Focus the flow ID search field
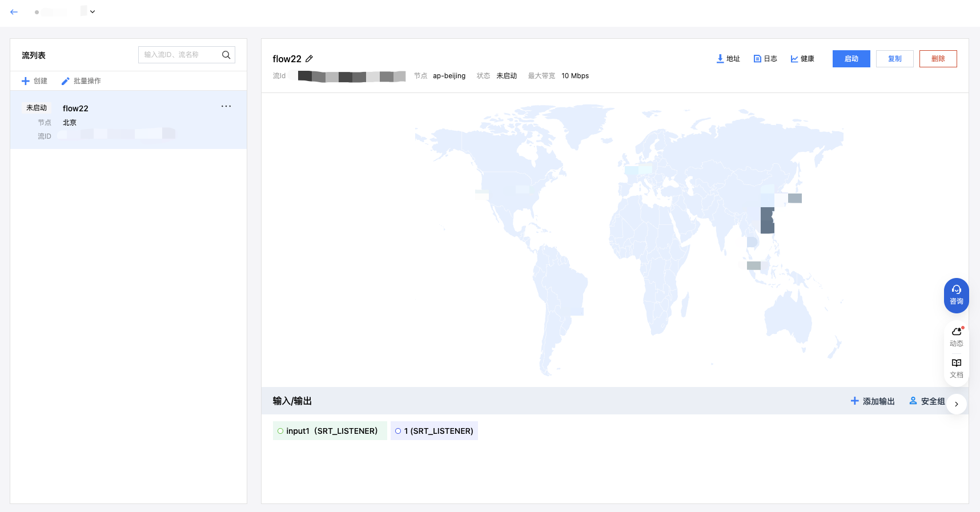This screenshot has height=512, width=980. coord(180,55)
